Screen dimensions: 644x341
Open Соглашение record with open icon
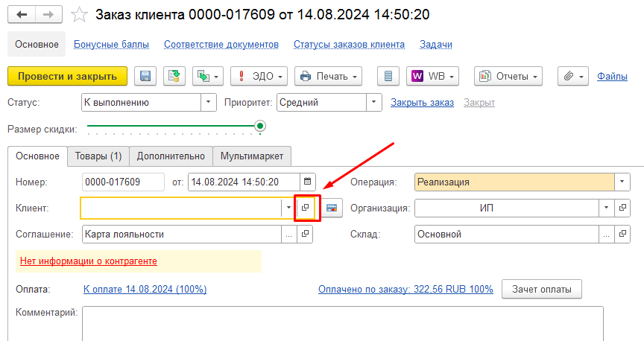pyautogui.click(x=305, y=235)
